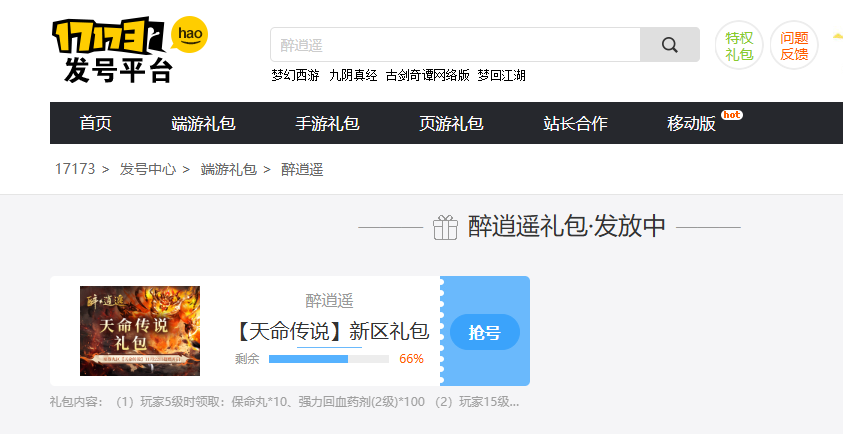Click the 礼包内容 description text
Viewport: 843px width, 434px height.
click(x=284, y=402)
